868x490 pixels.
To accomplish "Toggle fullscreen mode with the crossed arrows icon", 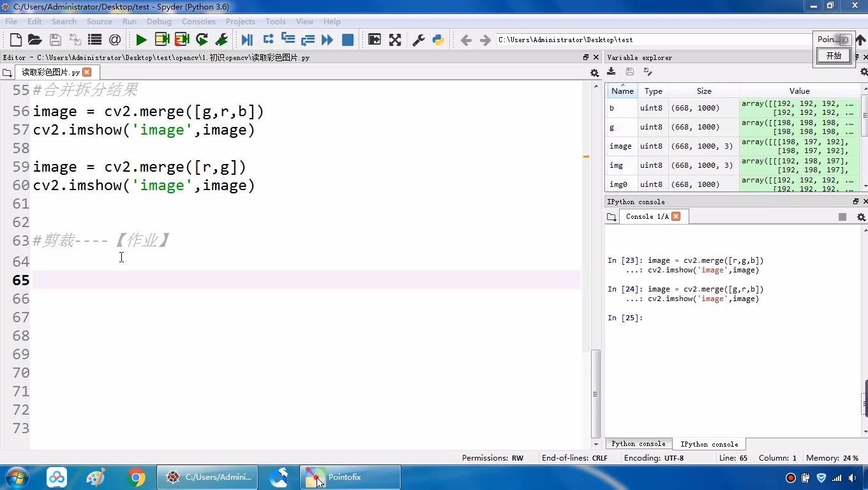I will pyautogui.click(x=395, y=40).
